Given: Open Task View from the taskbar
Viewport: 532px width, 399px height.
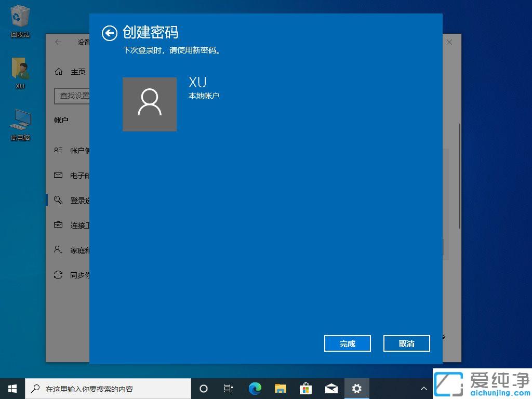Looking at the screenshot, I should (x=229, y=388).
